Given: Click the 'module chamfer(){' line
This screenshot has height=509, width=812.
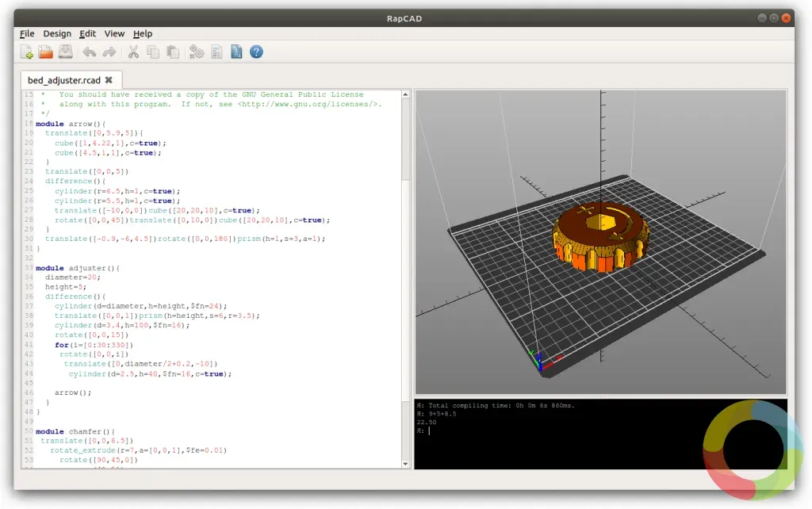Looking at the screenshot, I should coord(75,431).
